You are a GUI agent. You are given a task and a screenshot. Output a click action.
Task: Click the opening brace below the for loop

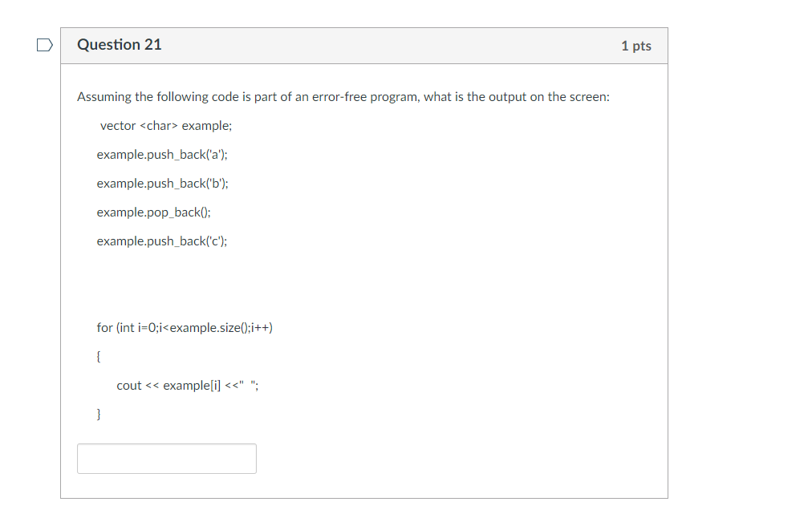pos(98,356)
